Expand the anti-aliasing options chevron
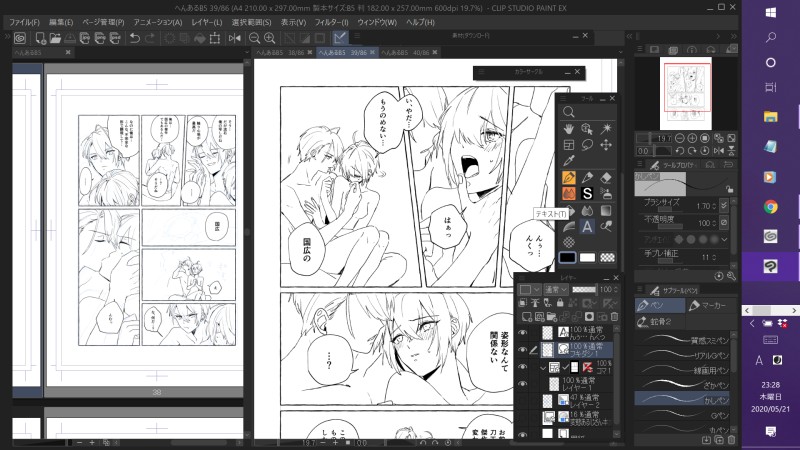 [x=724, y=239]
